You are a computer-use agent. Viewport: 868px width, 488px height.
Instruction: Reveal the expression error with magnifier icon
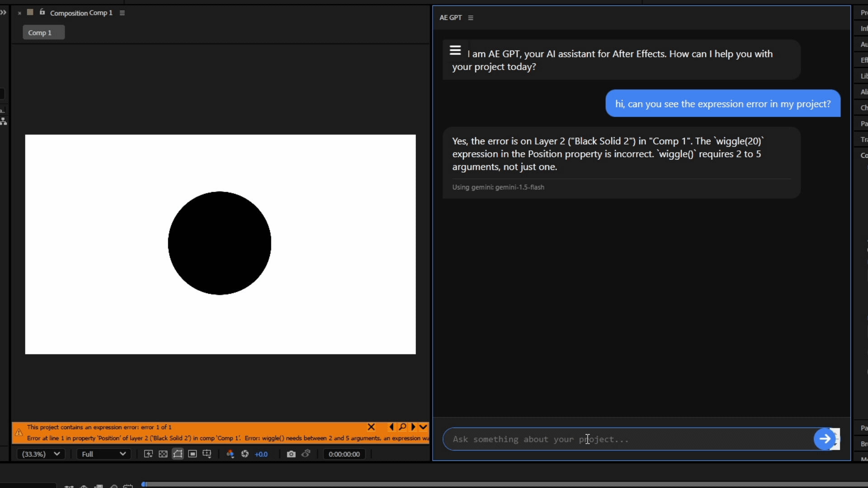coord(402,427)
